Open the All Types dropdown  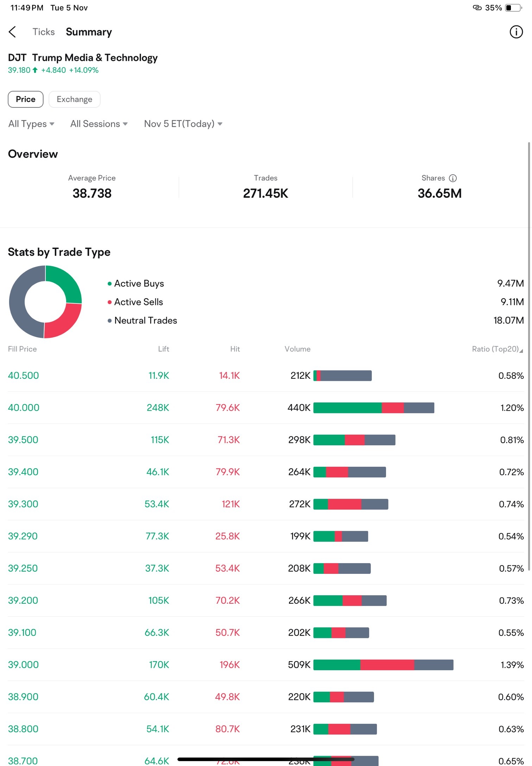coord(31,124)
